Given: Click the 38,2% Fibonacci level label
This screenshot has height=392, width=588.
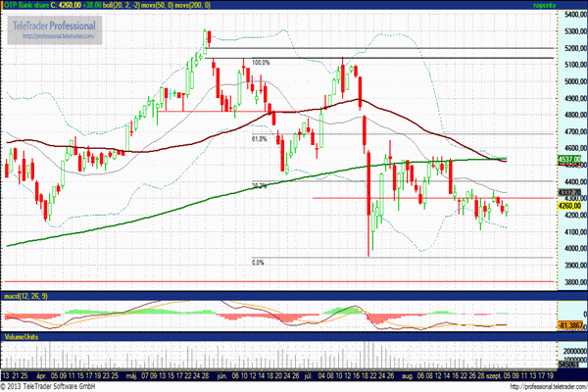Looking at the screenshot, I should point(260,184).
